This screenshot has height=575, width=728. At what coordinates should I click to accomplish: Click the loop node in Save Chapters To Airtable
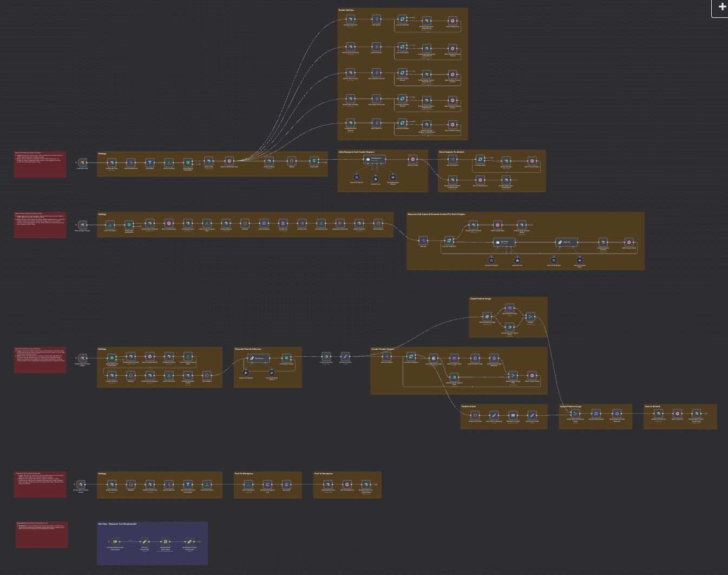(x=480, y=159)
